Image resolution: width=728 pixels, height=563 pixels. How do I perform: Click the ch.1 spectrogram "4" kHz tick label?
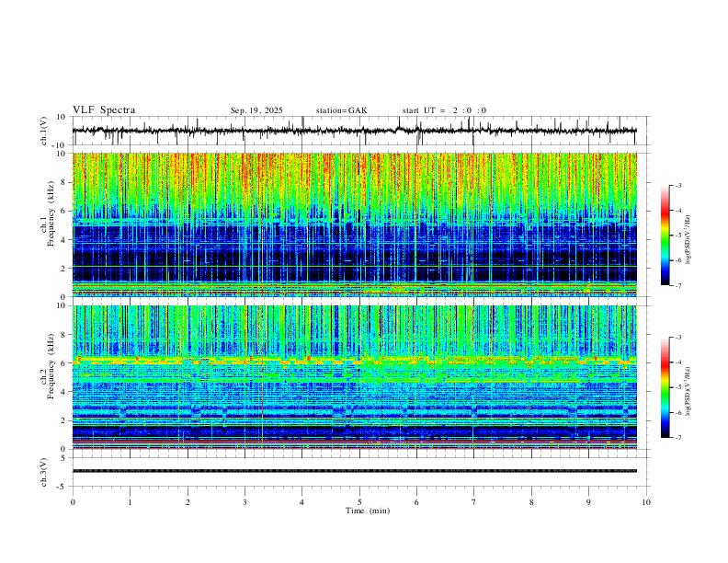[x=63, y=240]
